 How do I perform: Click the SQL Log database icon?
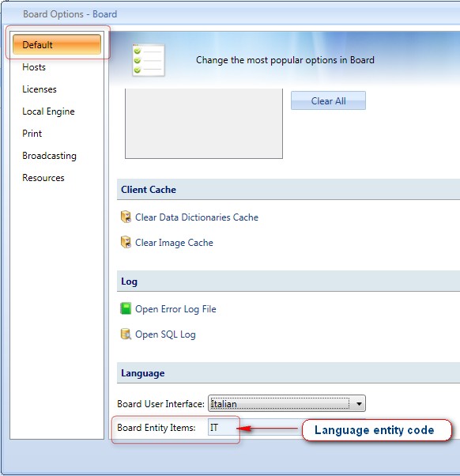coord(126,334)
